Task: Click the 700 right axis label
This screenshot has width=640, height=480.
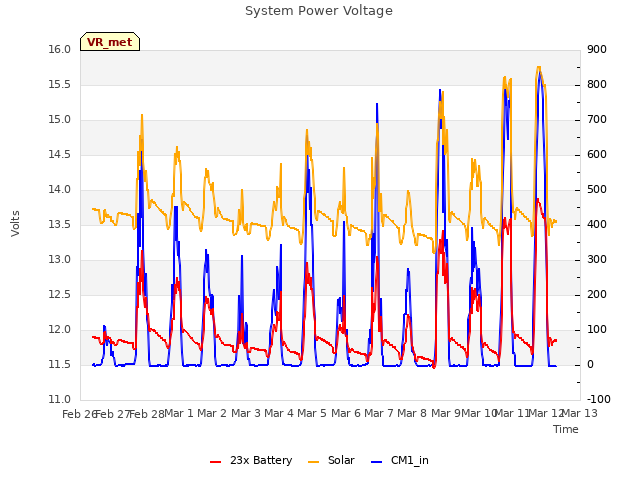Action: click(597, 120)
